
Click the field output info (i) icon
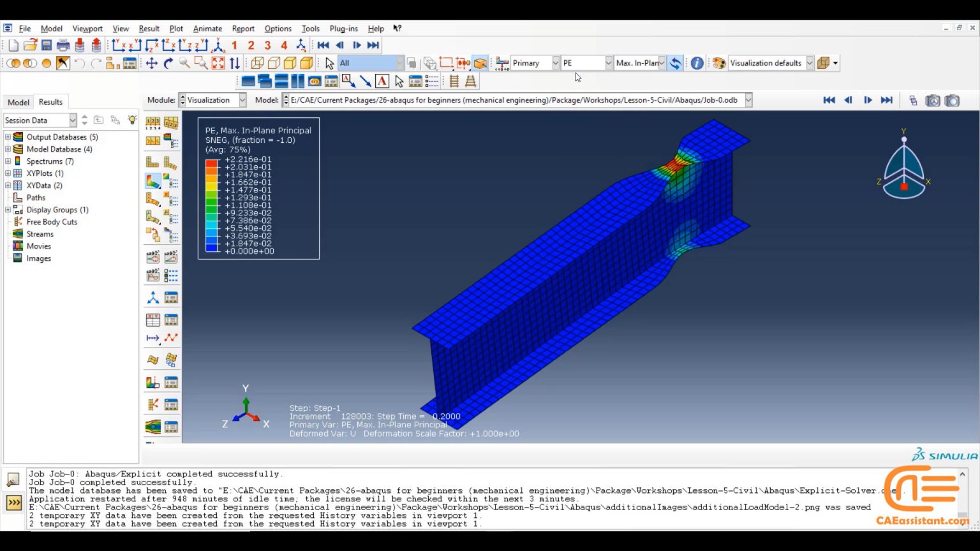coord(697,62)
